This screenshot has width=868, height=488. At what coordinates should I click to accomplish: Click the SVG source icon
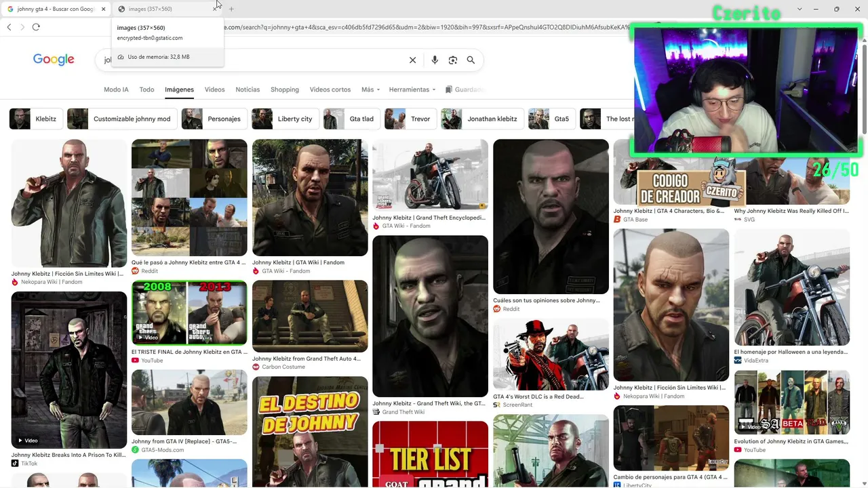tap(738, 220)
